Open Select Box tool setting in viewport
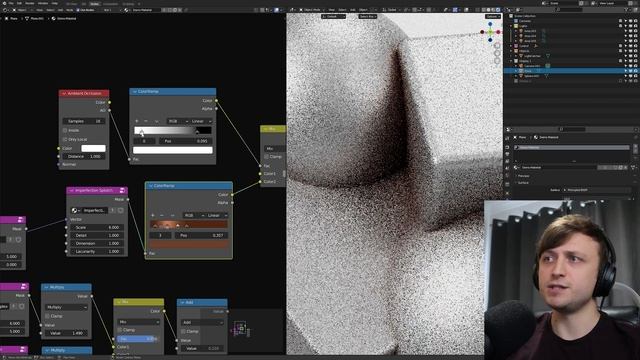 (367, 16)
